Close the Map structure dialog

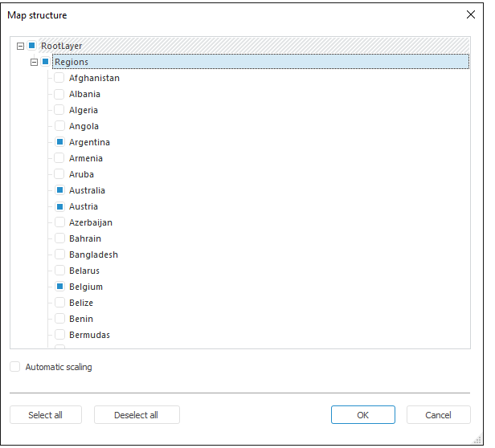tap(471, 14)
